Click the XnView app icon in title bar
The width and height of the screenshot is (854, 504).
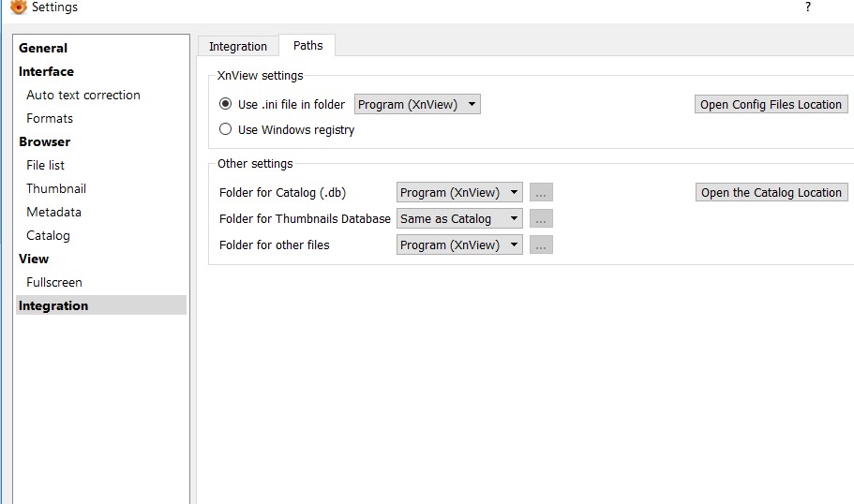tap(18, 7)
